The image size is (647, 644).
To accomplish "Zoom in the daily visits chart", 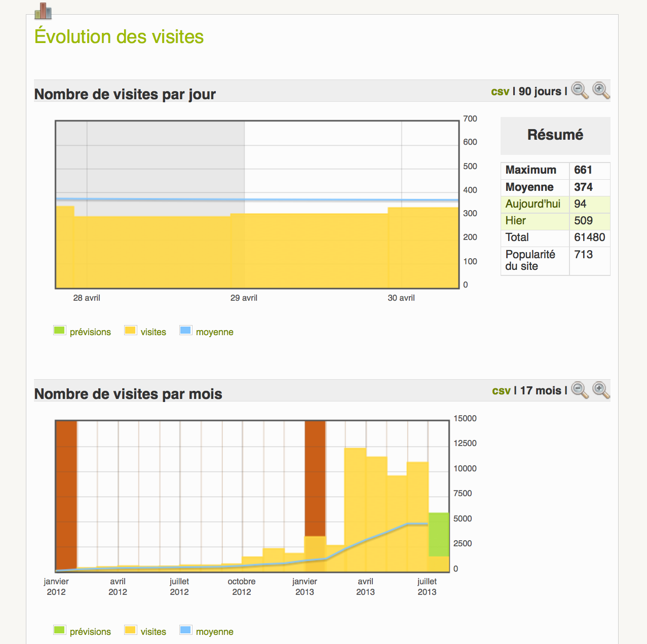I will pyautogui.click(x=601, y=91).
